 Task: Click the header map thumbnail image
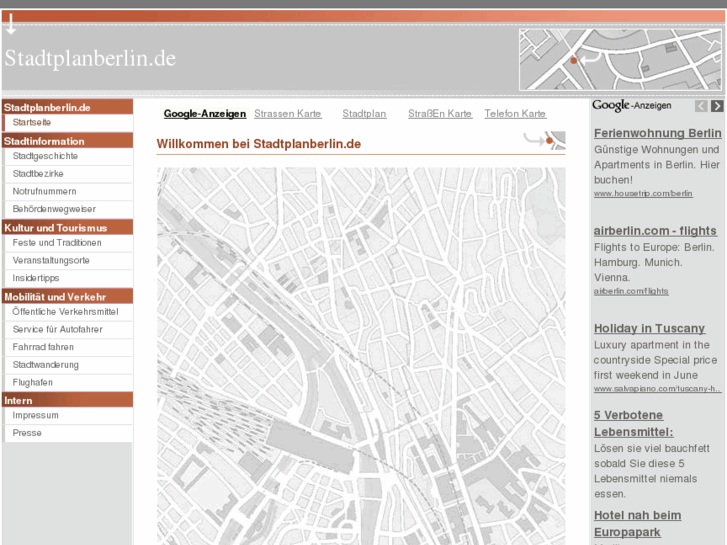click(x=620, y=59)
